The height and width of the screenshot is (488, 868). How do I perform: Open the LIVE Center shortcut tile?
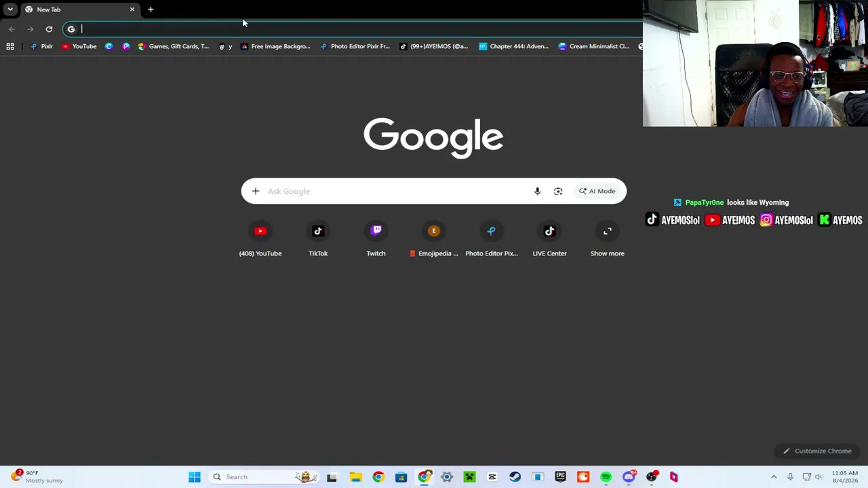click(x=549, y=239)
